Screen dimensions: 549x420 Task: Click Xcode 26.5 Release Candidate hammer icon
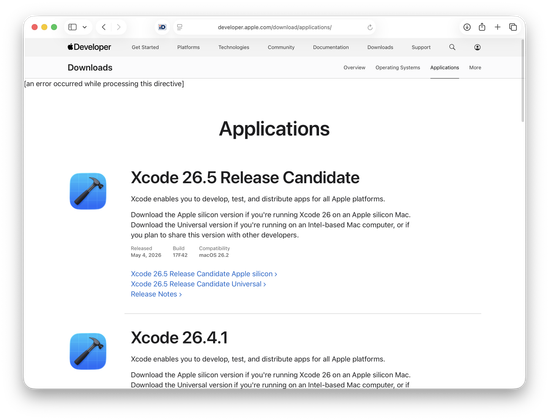click(x=88, y=191)
